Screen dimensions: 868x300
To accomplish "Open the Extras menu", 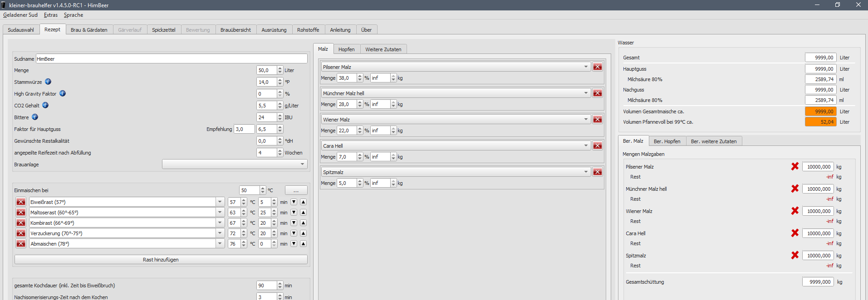I will pyautogui.click(x=51, y=15).
